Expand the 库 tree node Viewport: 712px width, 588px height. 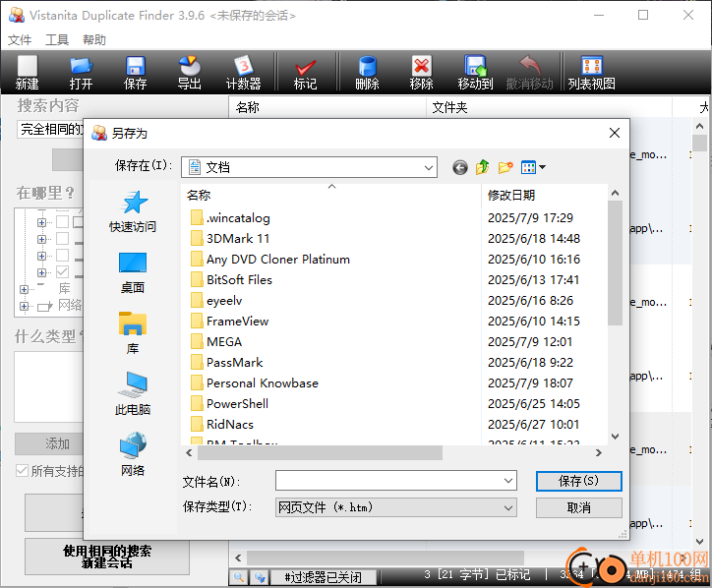[24, 289]
